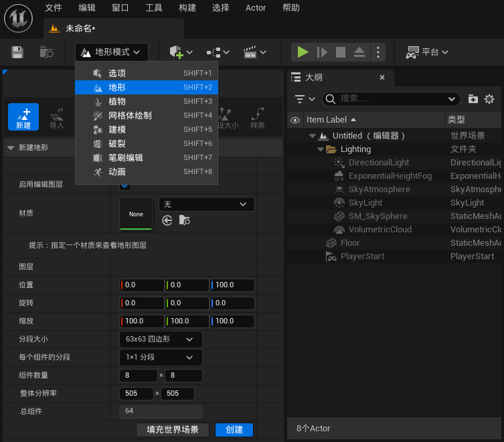The height and width of the screenshot is (442, 504).
Task: Click rotation Y input field
Action: point(187,303)
